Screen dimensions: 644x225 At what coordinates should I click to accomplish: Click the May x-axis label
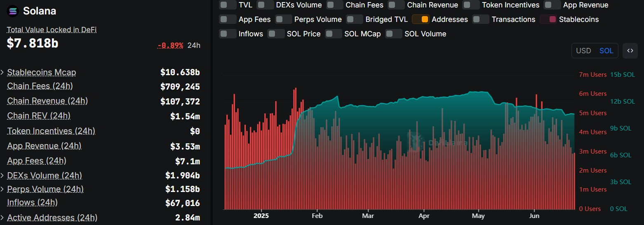point(478,216)
